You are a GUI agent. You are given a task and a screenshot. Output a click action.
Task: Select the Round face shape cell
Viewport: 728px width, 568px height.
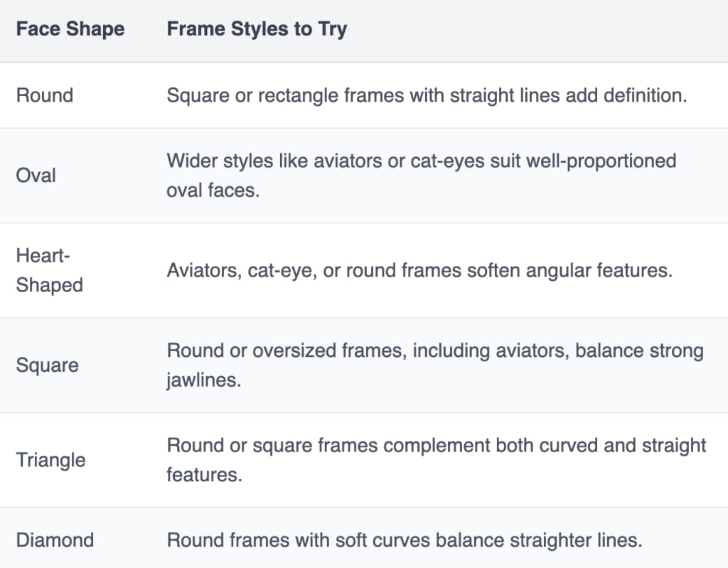(45, 95)
